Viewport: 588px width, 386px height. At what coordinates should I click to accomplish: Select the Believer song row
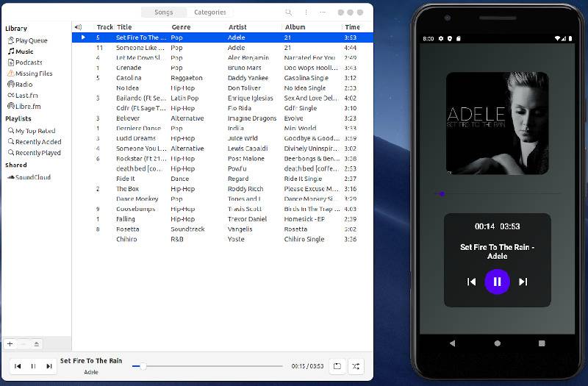tap(223, 118)
